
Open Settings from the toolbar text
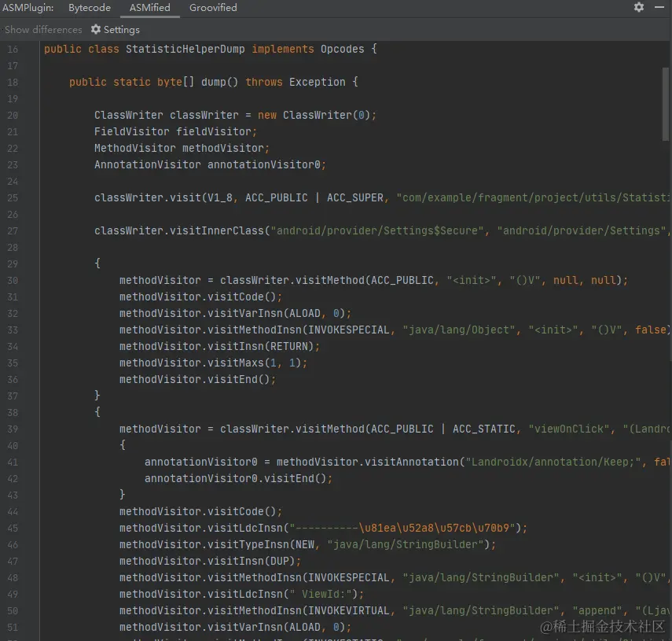point(120,29)
